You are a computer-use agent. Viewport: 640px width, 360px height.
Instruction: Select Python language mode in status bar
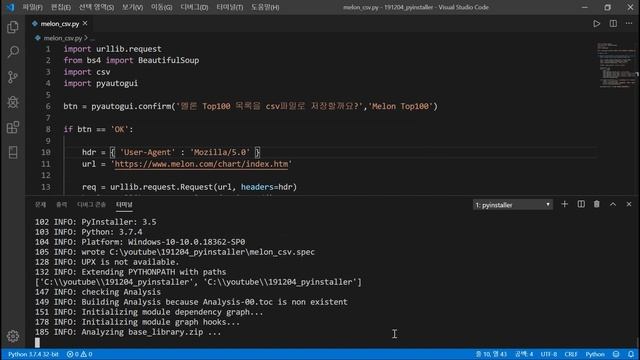[595, 354]
